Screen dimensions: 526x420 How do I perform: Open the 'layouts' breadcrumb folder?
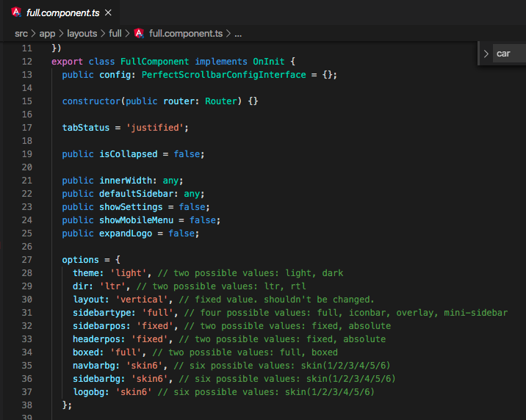82,33
